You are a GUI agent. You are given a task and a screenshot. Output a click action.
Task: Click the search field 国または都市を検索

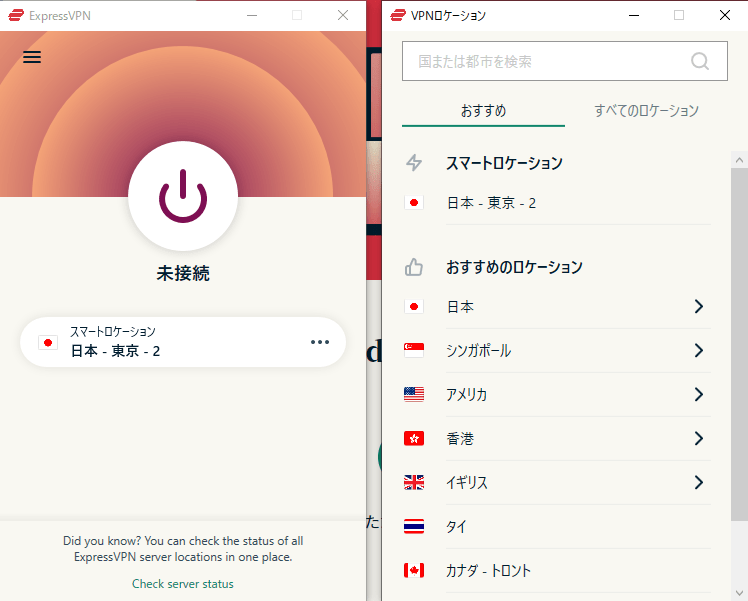[x=564, y=61]
